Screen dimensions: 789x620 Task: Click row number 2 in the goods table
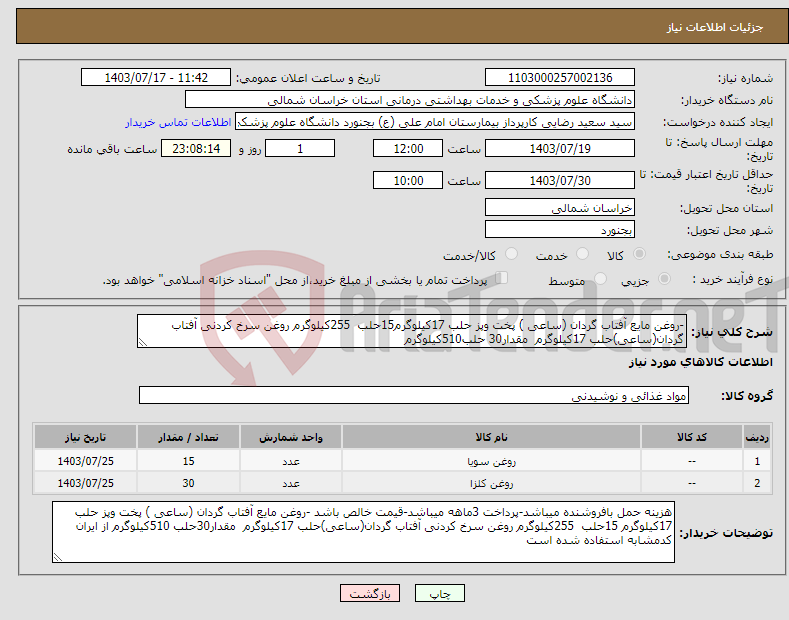click(757, 483)
